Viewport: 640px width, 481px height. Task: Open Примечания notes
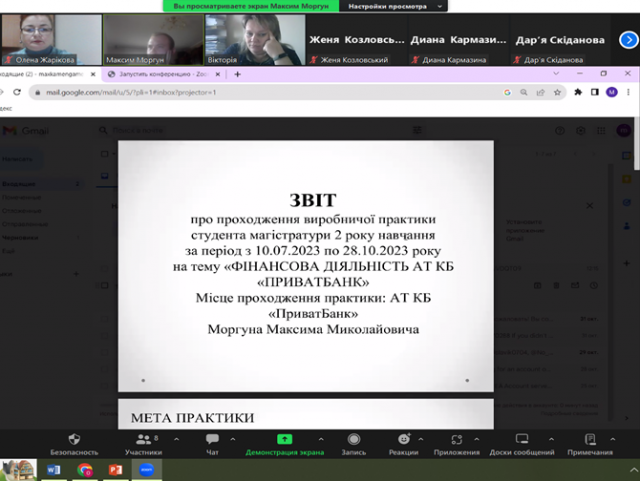pyautogui.click(x=590, y=444)
